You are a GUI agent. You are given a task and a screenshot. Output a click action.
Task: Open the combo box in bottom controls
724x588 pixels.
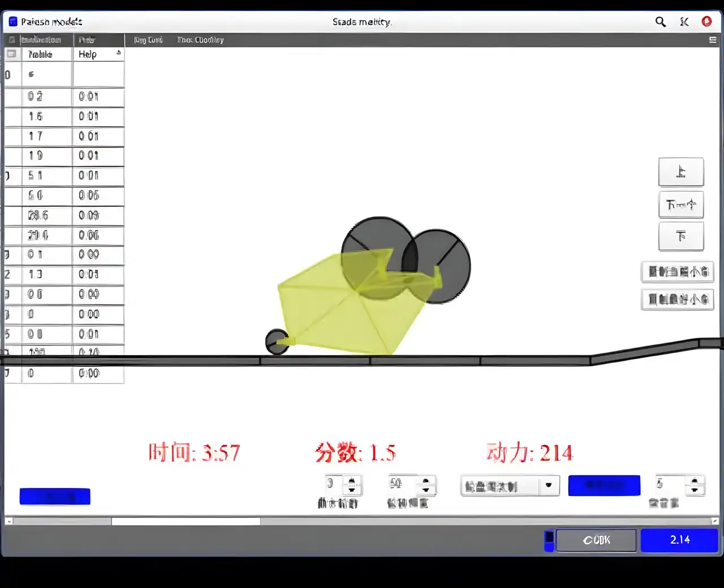[x=510, y=486]
